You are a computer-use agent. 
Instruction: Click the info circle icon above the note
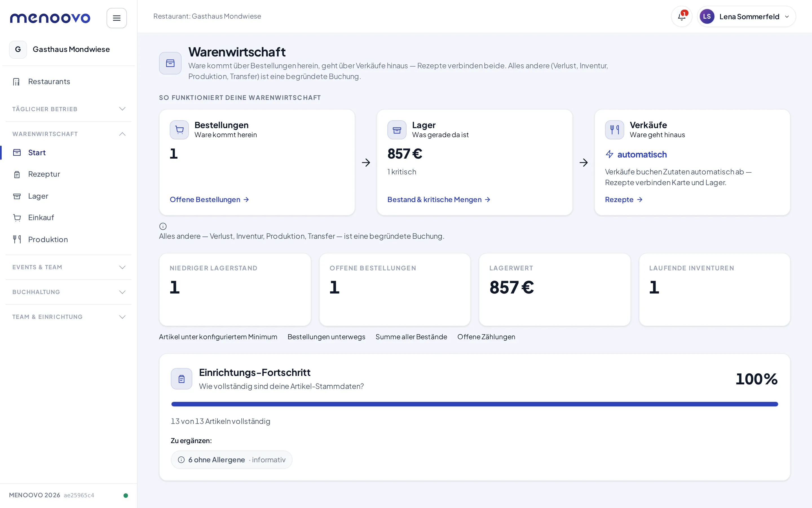pos(163,226)
